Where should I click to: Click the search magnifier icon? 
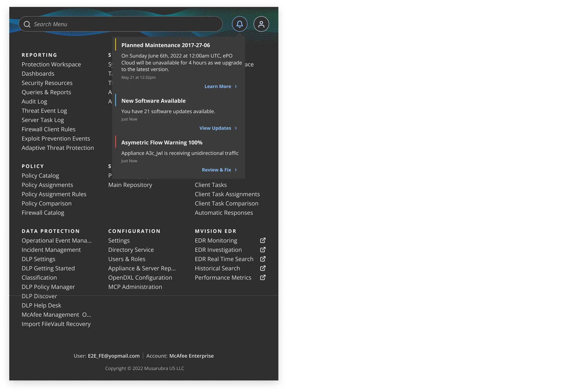[27, 24]
